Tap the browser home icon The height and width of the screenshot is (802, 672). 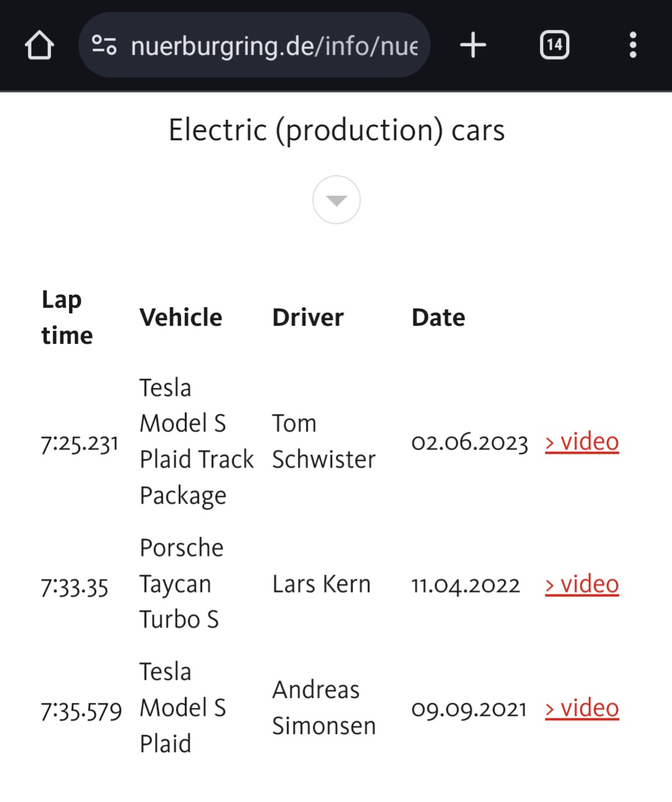pyautogui.click(x=39, y=45)
